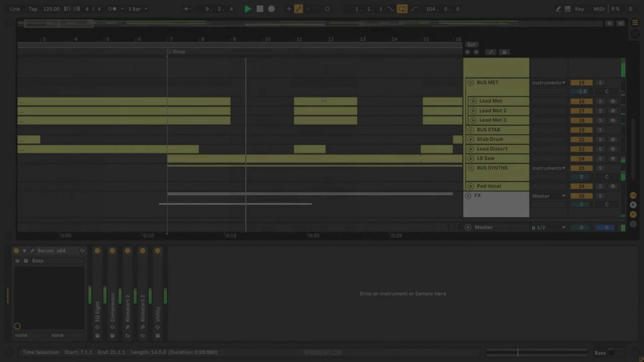The height and width of the screenshot is (362, 644).
Task: Toggle the yellow Loop switch
Action: [402, 9]
